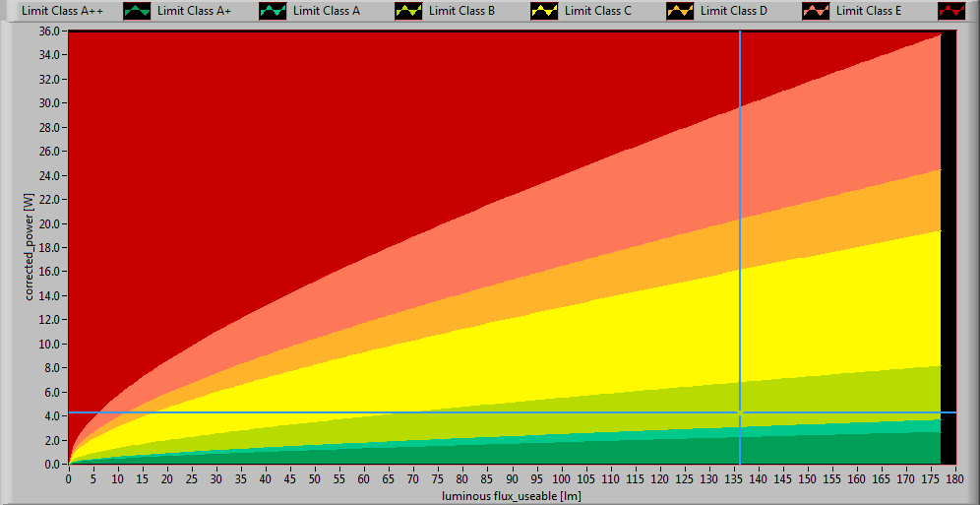
Task: Click the 'Limit Class D' legend label
Action: 733,12
